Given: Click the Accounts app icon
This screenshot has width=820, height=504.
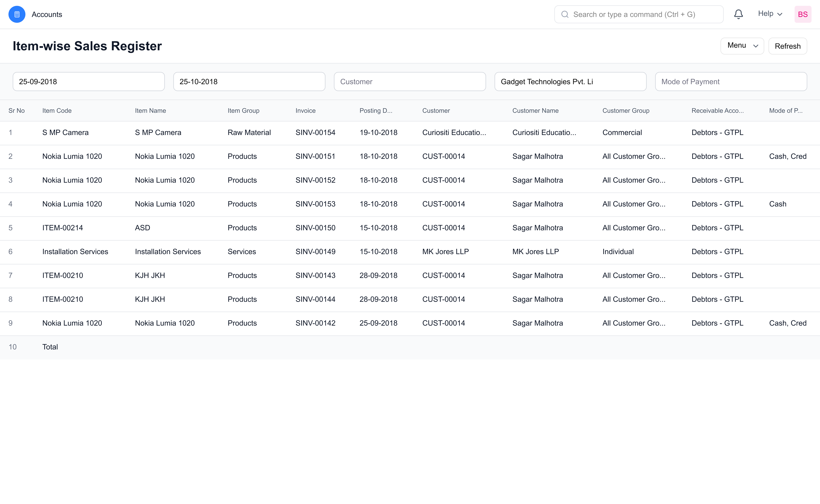Looking at the screenshot, I should [x=17, y=14].
